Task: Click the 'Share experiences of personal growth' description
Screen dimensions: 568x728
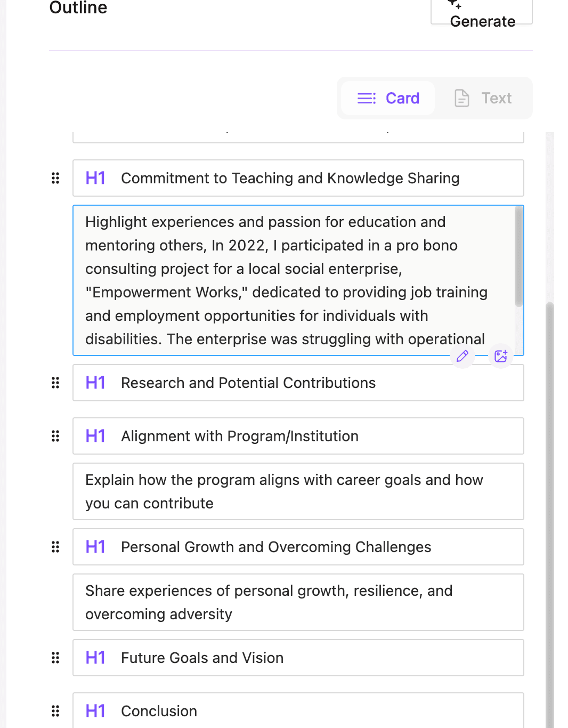Action: [x=298, y=602]
